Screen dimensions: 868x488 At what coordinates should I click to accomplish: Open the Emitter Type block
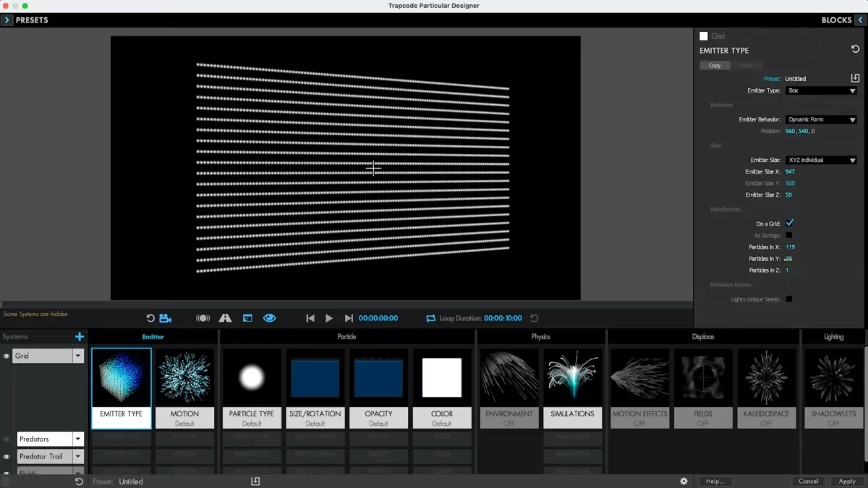(x=122, y=388)
